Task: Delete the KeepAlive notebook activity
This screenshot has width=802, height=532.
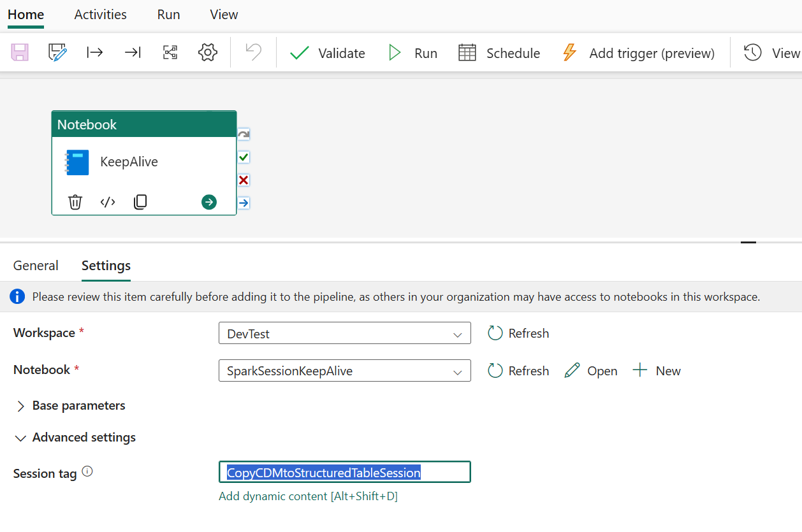Action: [x=75, y=203]
